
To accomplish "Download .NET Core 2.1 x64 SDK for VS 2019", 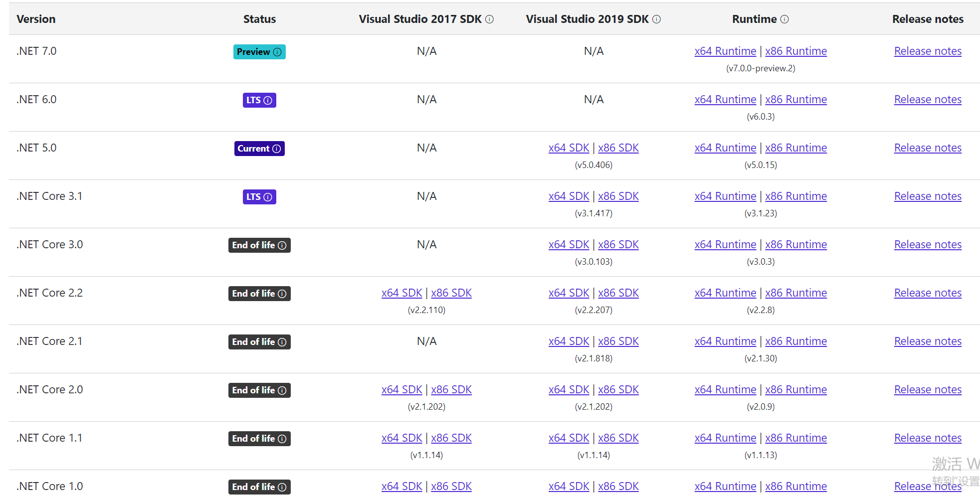I will click(569, 341).
